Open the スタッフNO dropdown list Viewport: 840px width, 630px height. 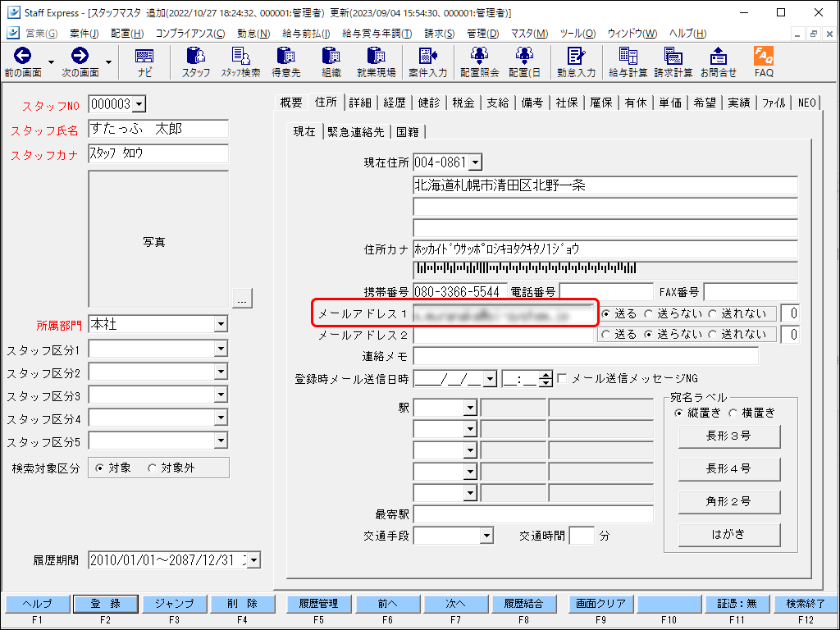coord(138,104)
